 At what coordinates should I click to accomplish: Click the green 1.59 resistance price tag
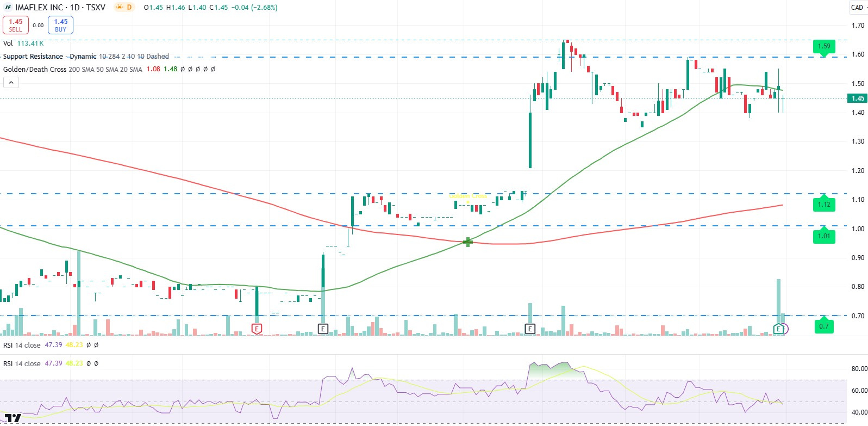[824, 46]
